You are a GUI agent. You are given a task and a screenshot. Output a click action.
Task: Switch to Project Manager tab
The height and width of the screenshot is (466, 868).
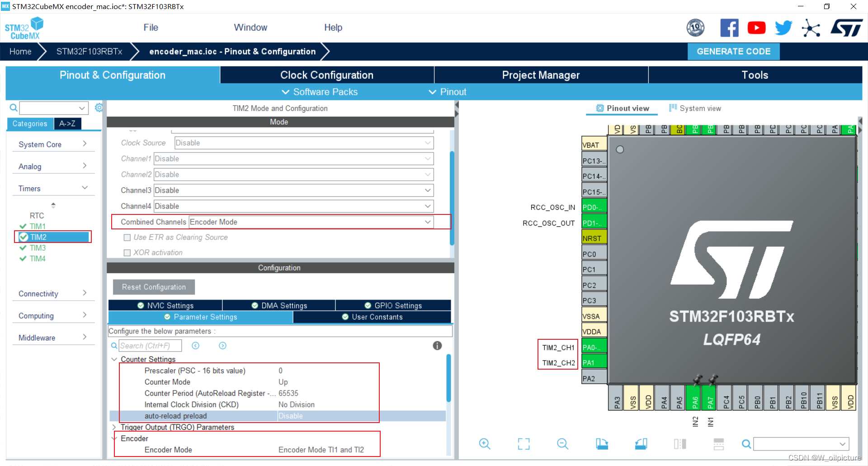tap(541, 75)
